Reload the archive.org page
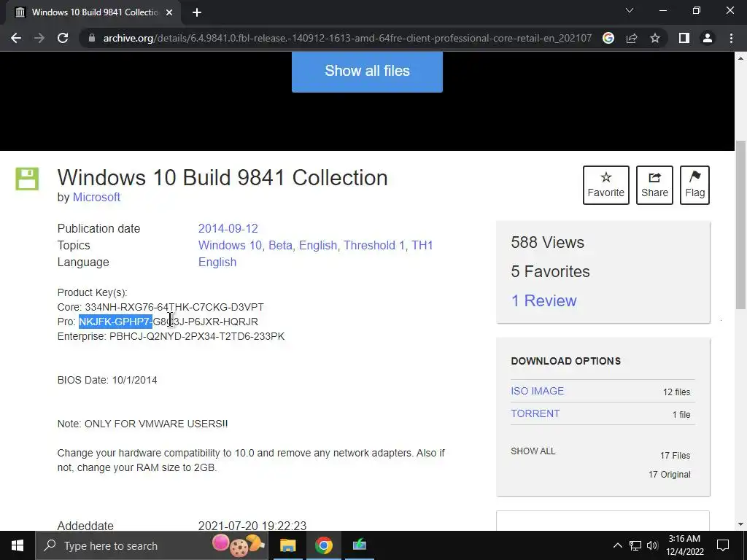This screenshot has width=747, height=560. coord(63,38)
